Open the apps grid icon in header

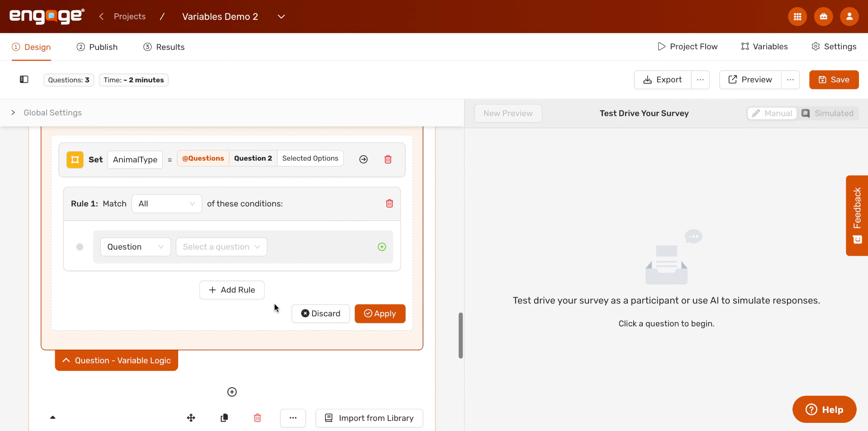797,17
